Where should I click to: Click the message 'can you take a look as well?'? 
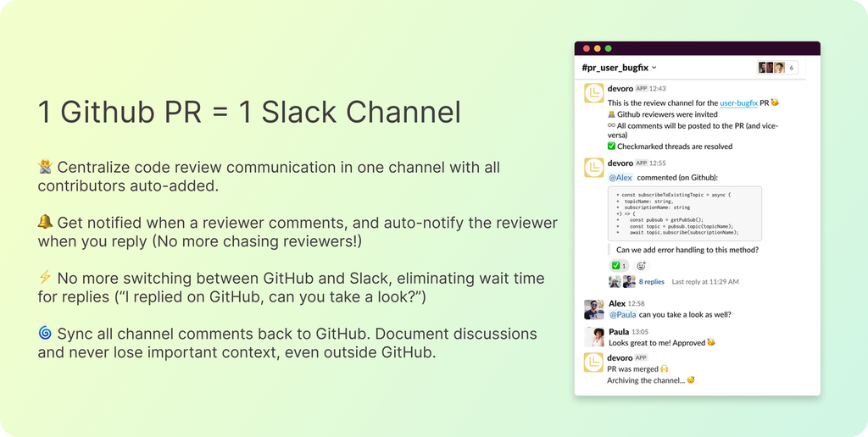[685, 315]
